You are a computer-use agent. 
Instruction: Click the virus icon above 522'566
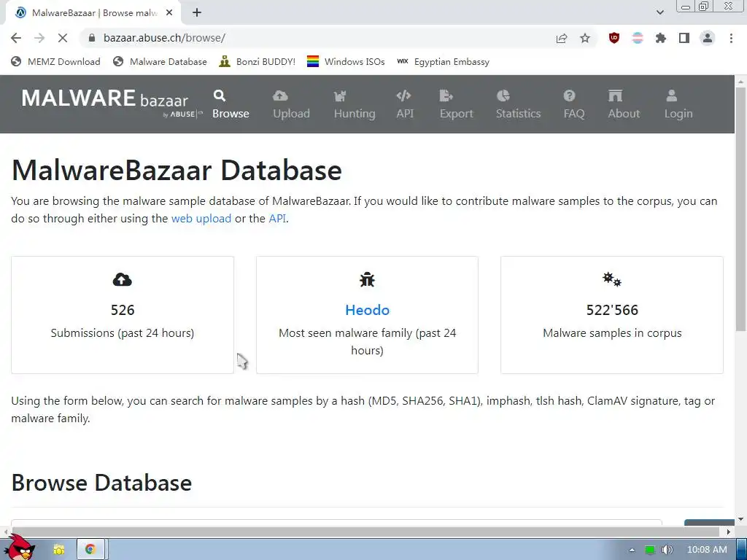[x=612, y=279]
